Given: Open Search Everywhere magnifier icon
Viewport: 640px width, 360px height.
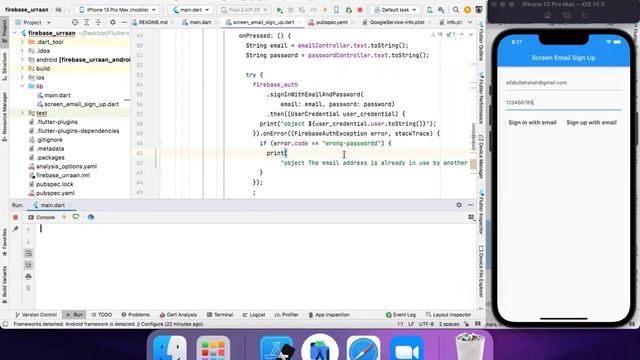Looking at the screenshot, I should tap(456, 10).
